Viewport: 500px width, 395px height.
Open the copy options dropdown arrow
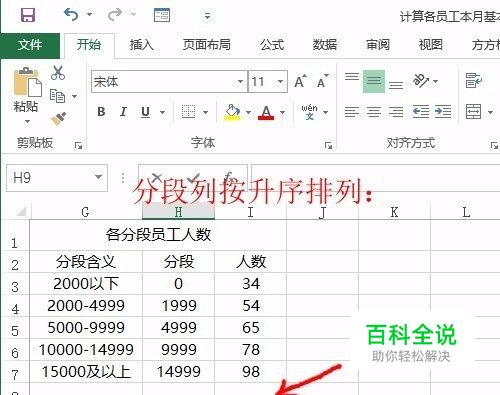(x=75, y=96)
